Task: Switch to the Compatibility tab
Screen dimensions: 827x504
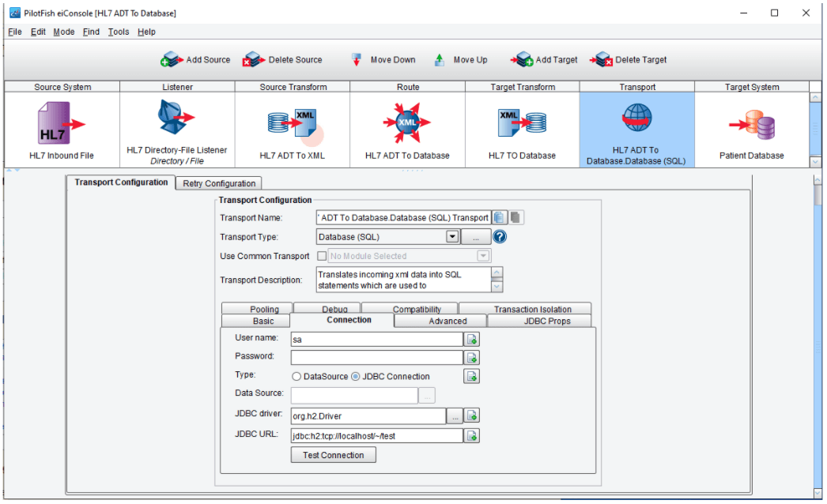Action: 410,308
